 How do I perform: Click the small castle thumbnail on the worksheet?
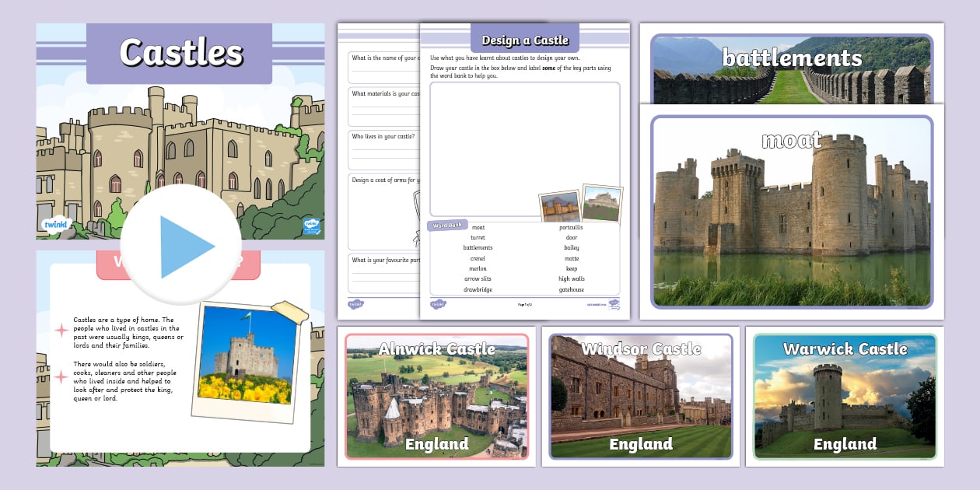coord(560,205)
